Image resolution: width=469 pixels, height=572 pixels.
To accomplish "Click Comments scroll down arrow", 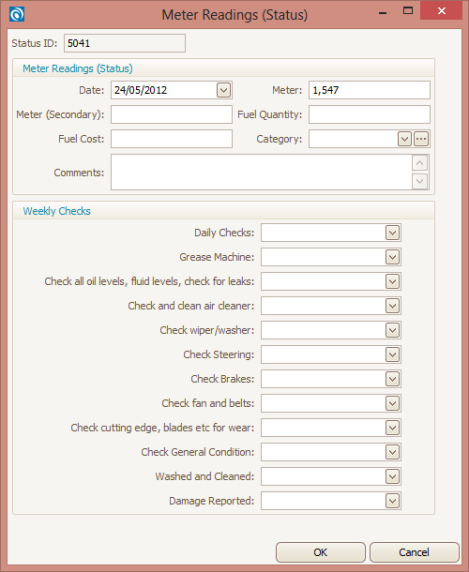I will pos(420,181).
